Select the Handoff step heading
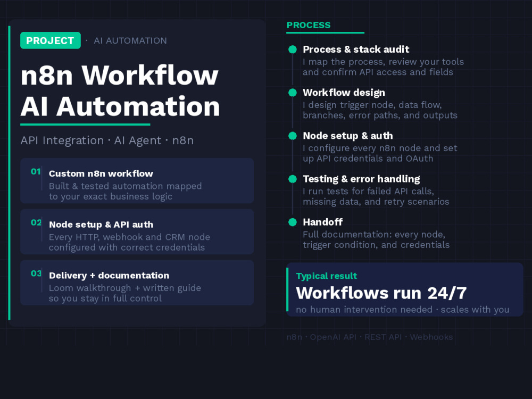 click(x=323, y=222)
